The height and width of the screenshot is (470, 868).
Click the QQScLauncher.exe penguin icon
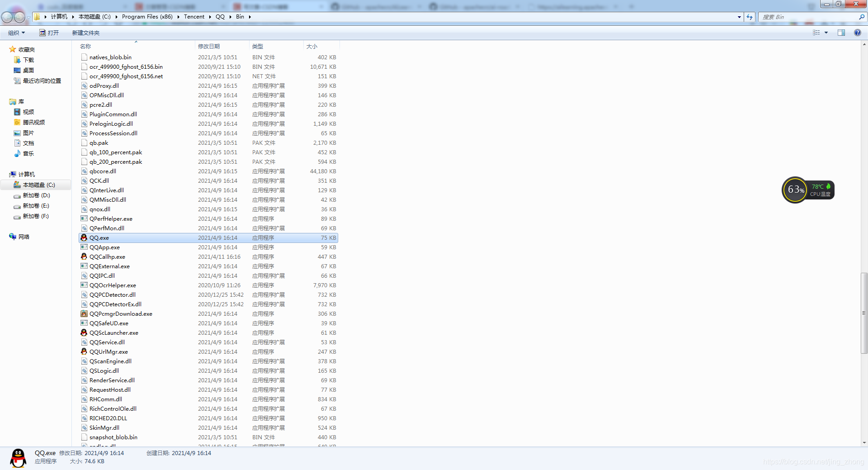click(x=84, y=332)
